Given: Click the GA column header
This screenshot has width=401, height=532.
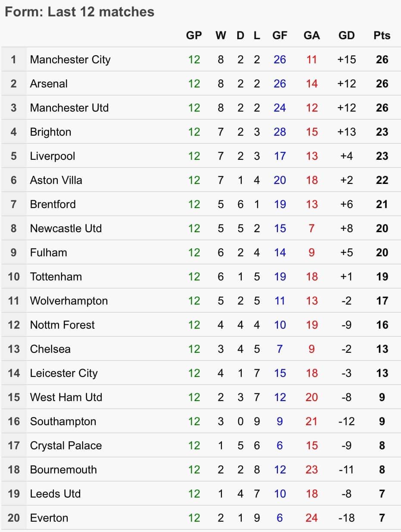Looking at the screenshot, I should click(x=311, y=36).
